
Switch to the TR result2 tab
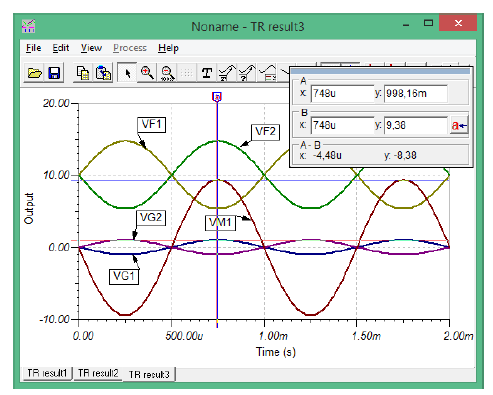(x=98, y=373)
